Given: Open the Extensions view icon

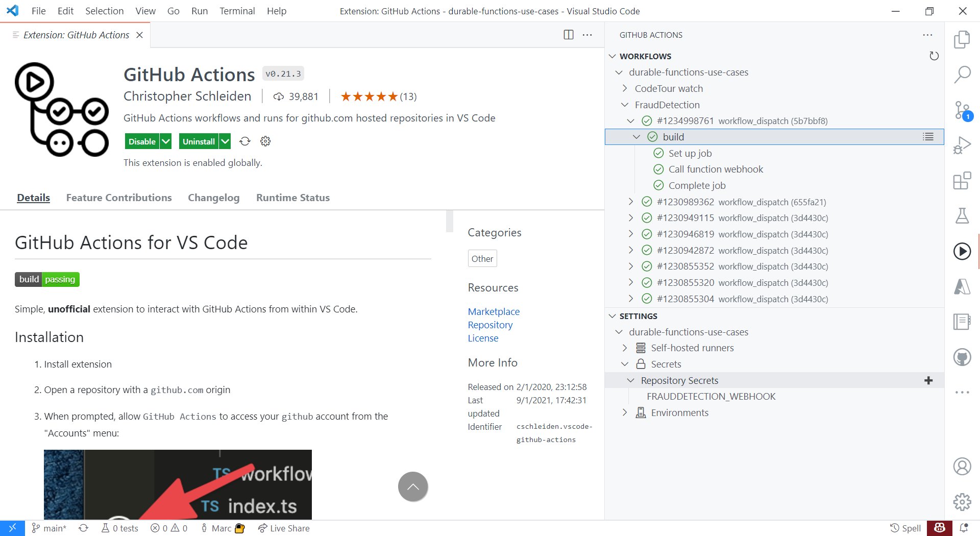Looking at the screenshot, I should click(962, 181).
